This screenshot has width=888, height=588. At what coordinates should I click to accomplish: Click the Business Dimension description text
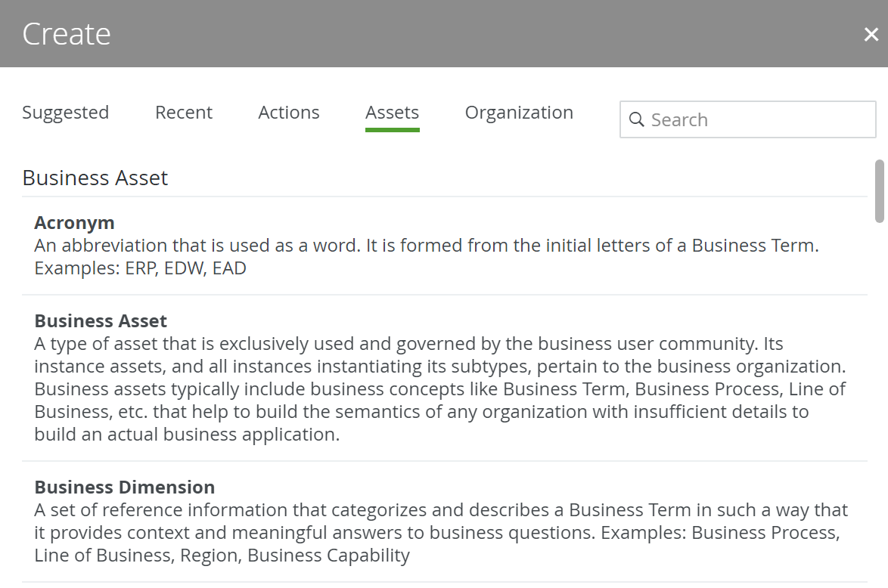point(439,533)
